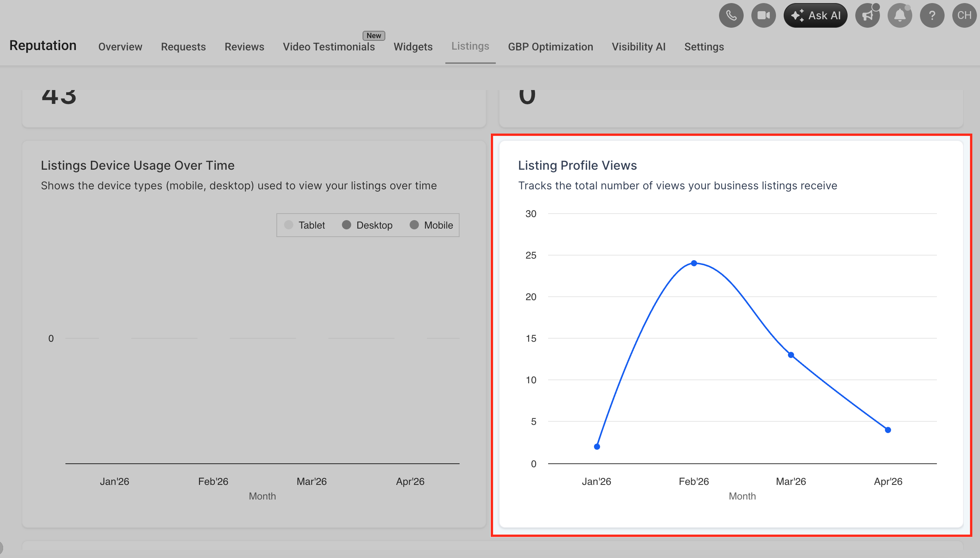Click the Apr'26 data point on chart
Image resolution: width=980 pixels, height=558 pixels.
click(x=888, y=430)
